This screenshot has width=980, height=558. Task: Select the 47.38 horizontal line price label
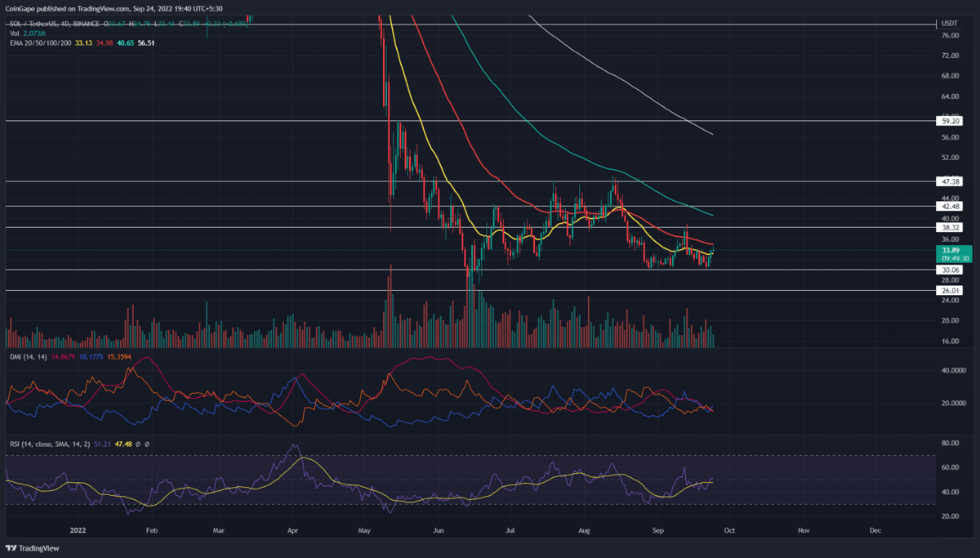pyautogui.click(x=949, y=181)
